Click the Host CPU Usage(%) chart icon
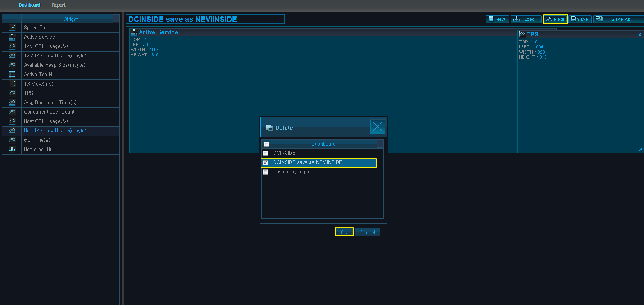The width and height of the screenshot is (644, 305). coord(12,121)
